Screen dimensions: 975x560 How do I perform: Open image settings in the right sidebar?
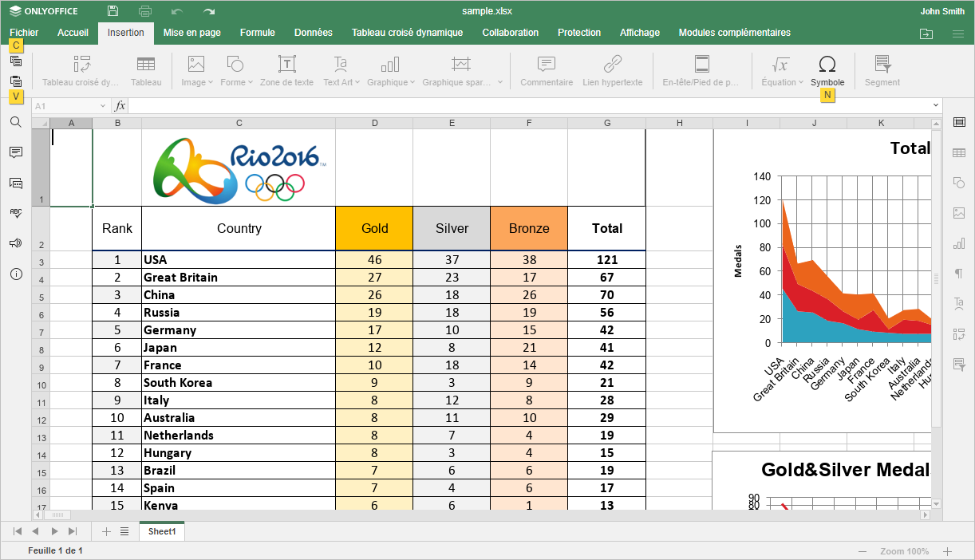[x=959, y=213]
